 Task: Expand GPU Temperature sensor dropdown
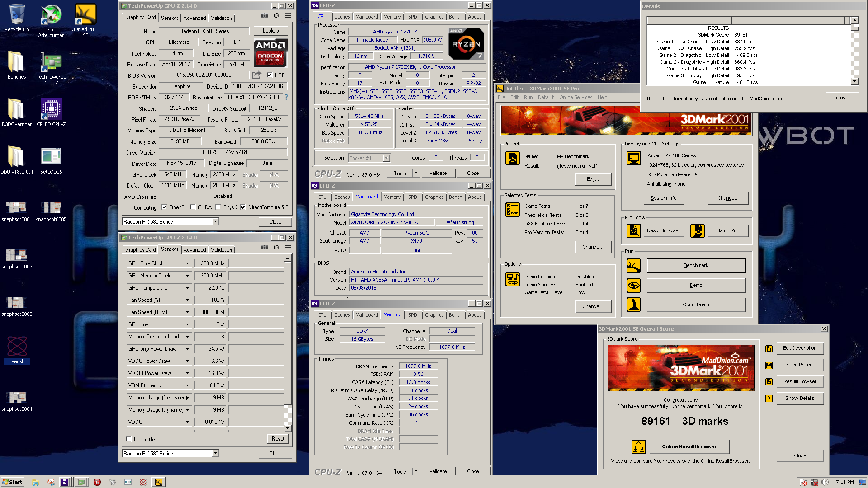point(187,288)
